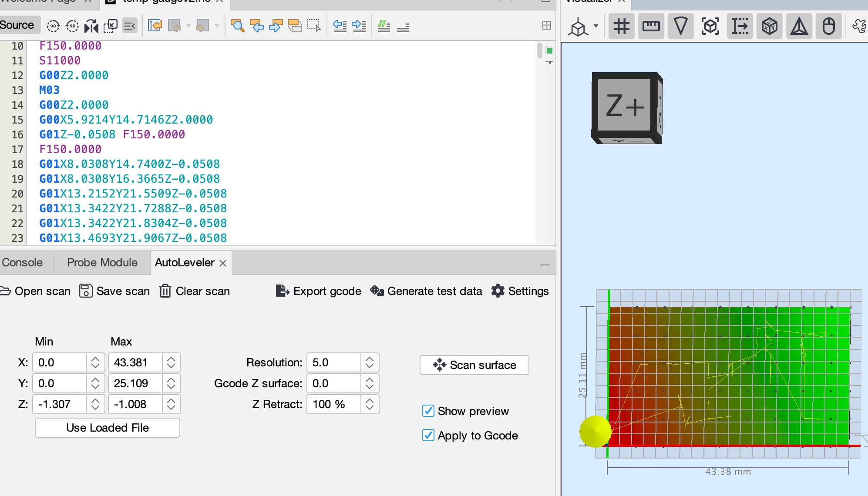Toggle the tool cone visibility button
The height and width of the screenshot is (496, 868).
tap(680, 27)
